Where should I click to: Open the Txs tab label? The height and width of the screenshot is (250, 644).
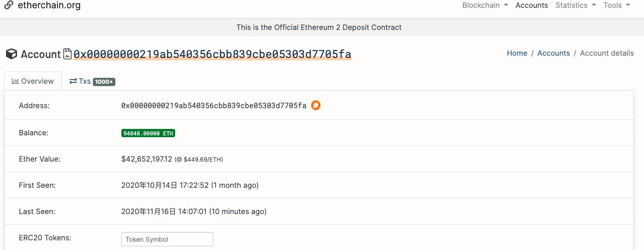coord(85,81)
